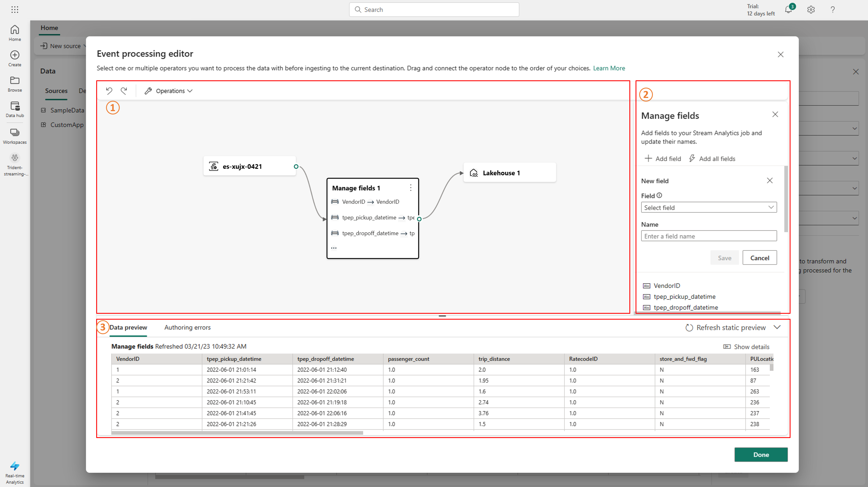This screenshot has width=868, height=487.
Task: Cancel the new field form
Action: (759, 258)
